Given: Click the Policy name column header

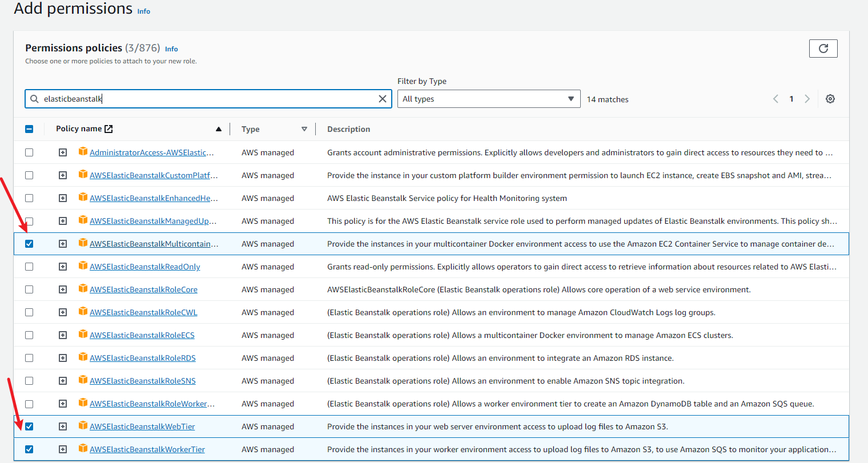Looking at the screenshot, I should coord(79,128).
